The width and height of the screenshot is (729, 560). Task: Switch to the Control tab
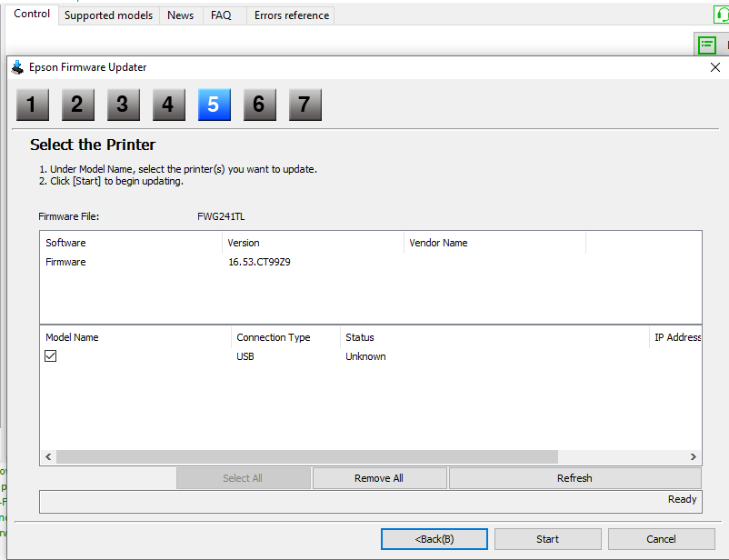tap(32, 14)
